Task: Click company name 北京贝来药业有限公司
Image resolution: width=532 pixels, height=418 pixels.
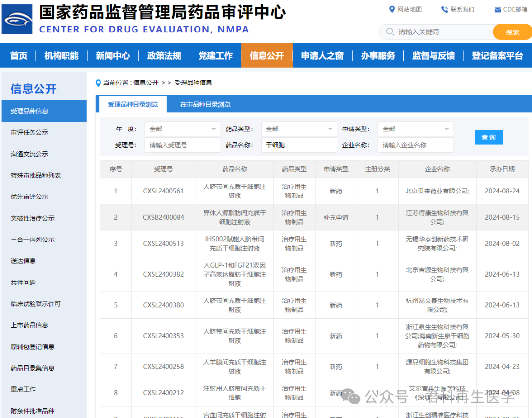Action: click(x=437, y=191)
